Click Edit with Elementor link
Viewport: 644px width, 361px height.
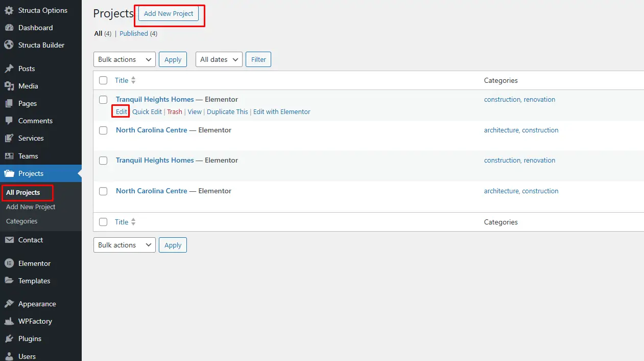(x=282, y=111)
